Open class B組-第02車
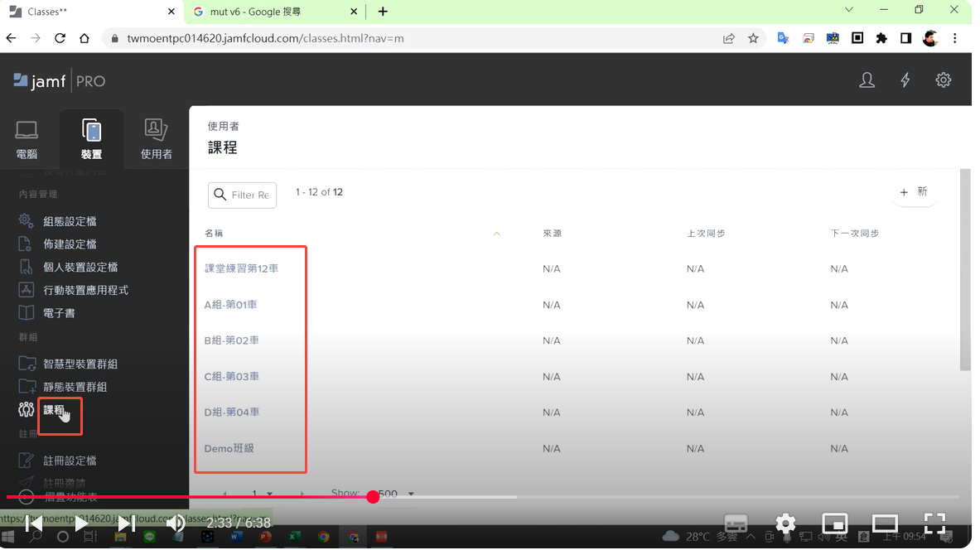Image resolution: width=980 pixels, height=550 pixels. tap(231, 340)
